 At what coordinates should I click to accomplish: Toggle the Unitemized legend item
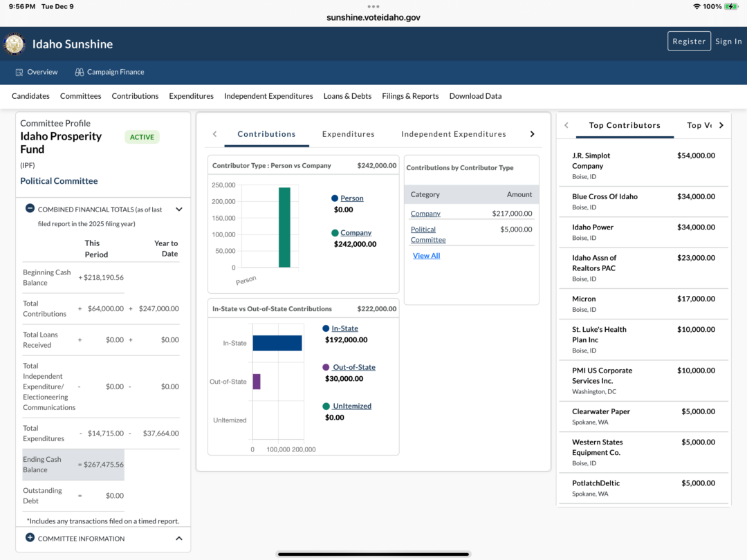[x=351, y=406]
